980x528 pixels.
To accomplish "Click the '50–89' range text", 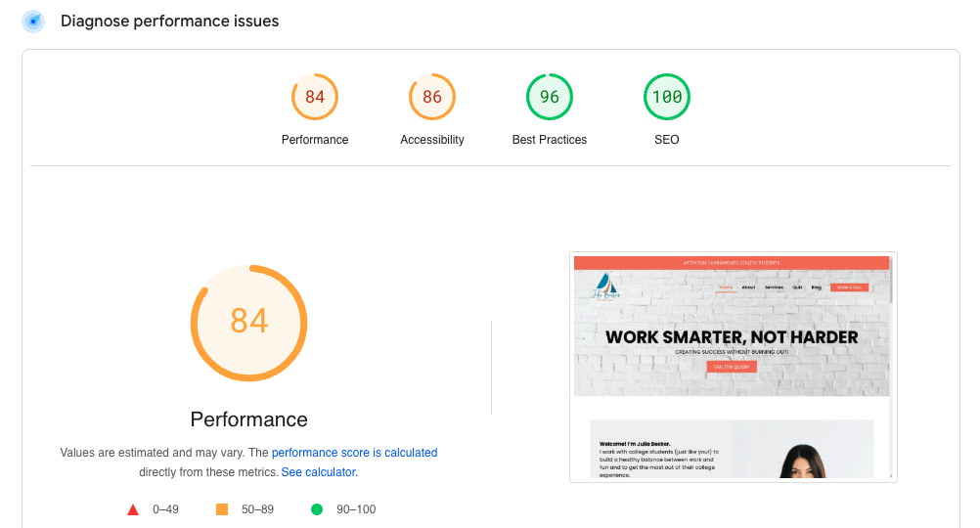I will coord(257,509).
